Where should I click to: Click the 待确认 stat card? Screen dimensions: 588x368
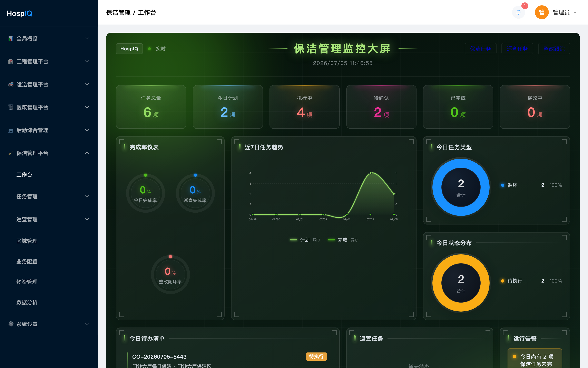click(x=381, y=107)
